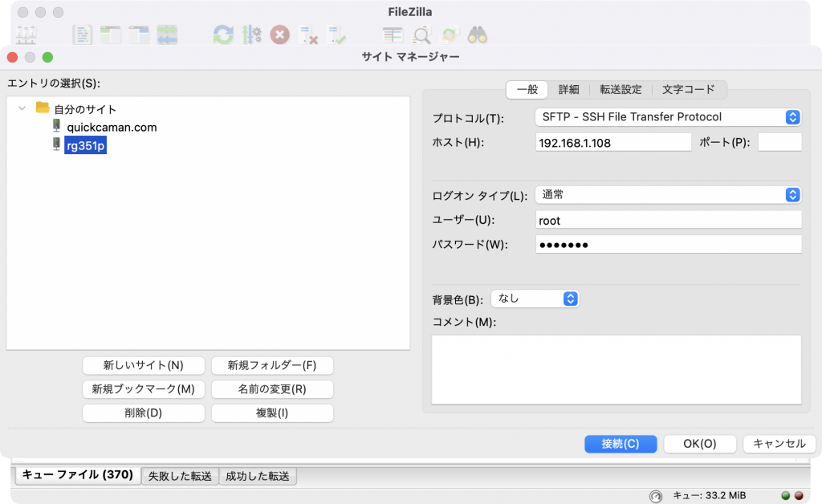This screenshot has width=822, height=504.
Task: Click the server icon beside rg351p
Action: (x=57, y=144)
